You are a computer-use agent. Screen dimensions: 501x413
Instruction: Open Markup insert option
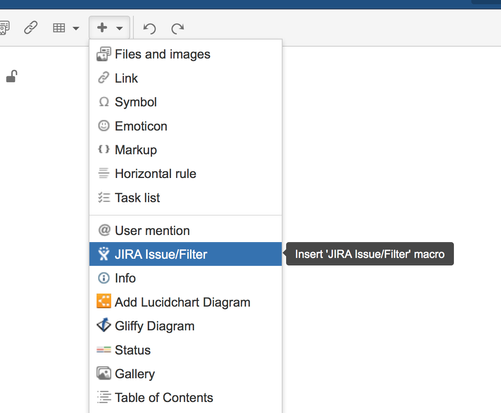[x=186, y=150]
